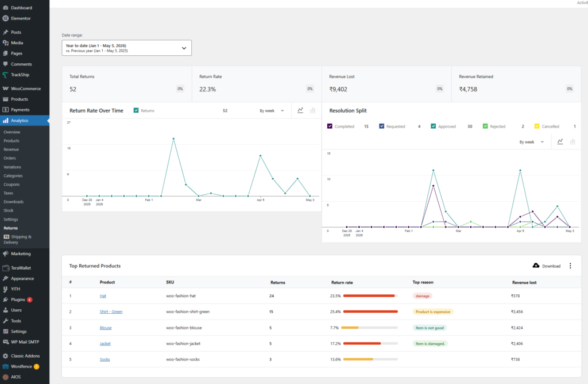Click the WP Mail SMTP envelope icon
This screenshot has height=384, width=588.
(x=6, y=342)
